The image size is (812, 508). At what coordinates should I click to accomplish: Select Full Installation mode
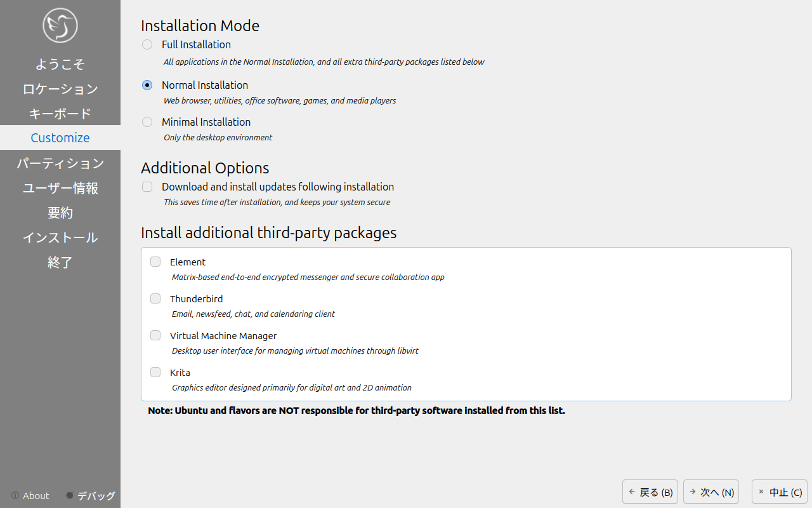[147, 44]
